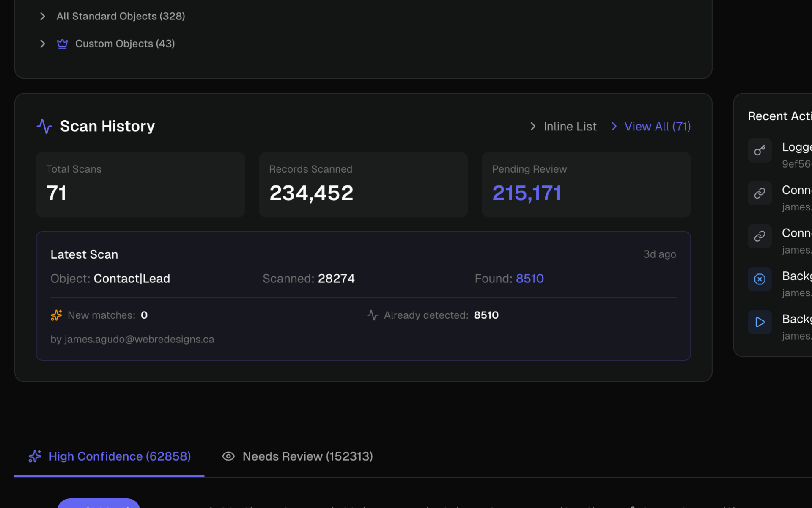Select the All filter pill

pyautogui.click(x=99, y=504)
